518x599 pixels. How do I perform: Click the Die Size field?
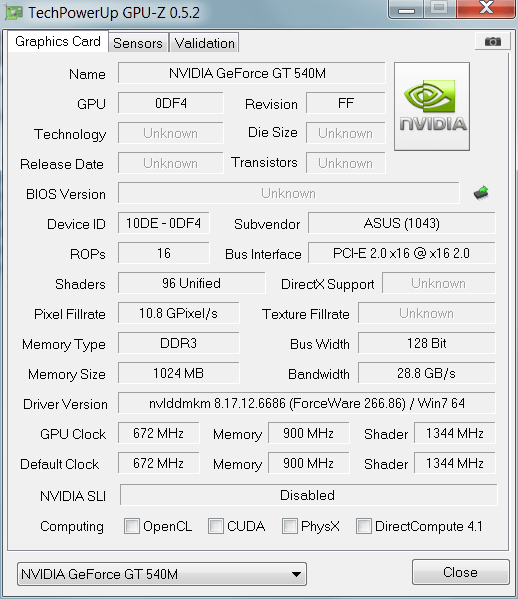click(x=346, y=133)
